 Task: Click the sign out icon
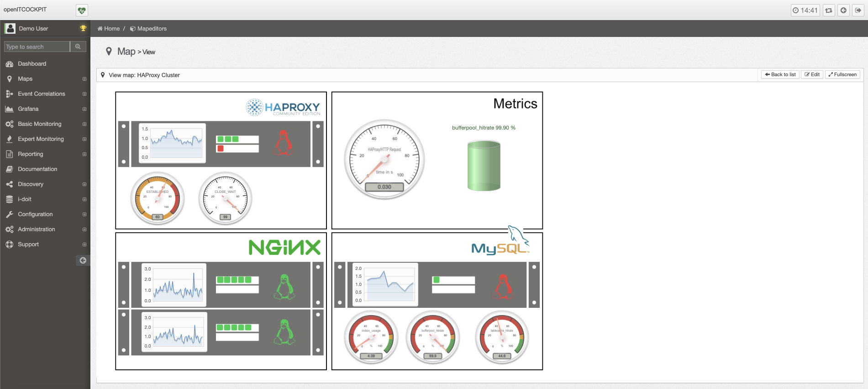pos(858,10)
